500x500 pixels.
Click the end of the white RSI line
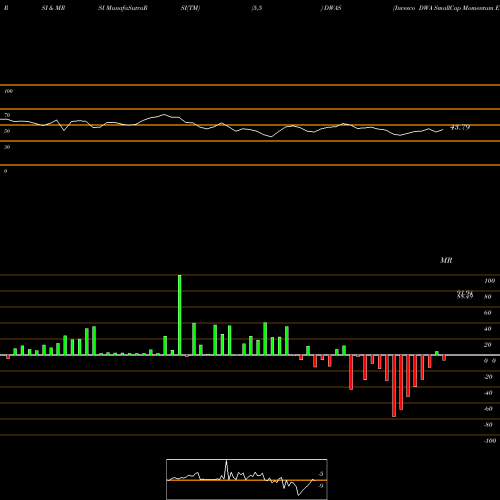tap(443, 130)
